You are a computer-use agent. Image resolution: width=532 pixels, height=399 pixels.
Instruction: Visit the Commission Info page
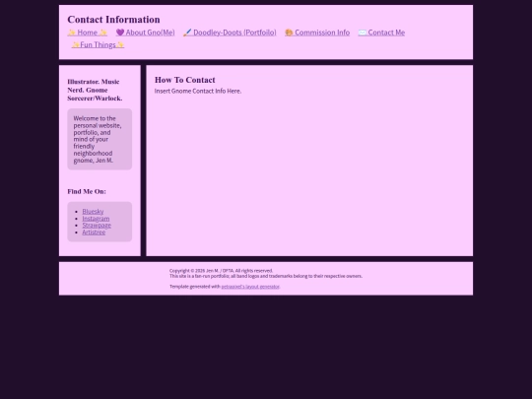317,33
